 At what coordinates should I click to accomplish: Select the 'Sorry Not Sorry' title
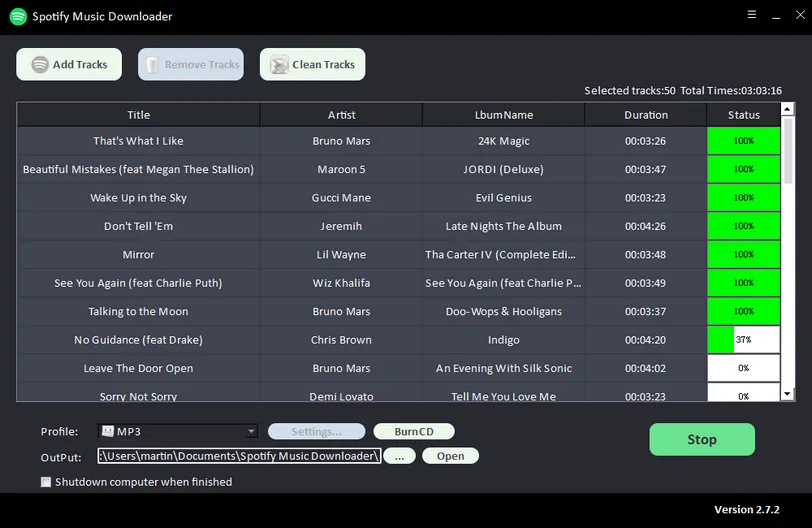[138, 397]
